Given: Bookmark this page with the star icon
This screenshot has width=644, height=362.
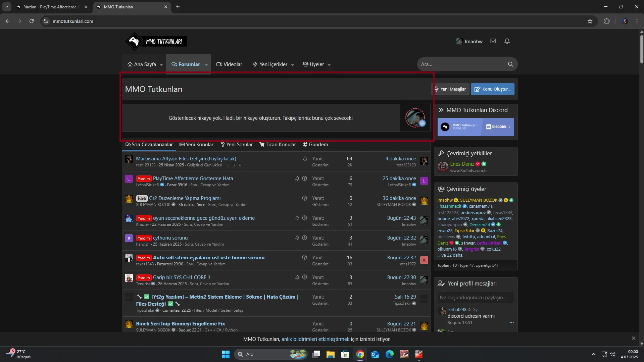Looking at the screenshot, I should point(590,21).
